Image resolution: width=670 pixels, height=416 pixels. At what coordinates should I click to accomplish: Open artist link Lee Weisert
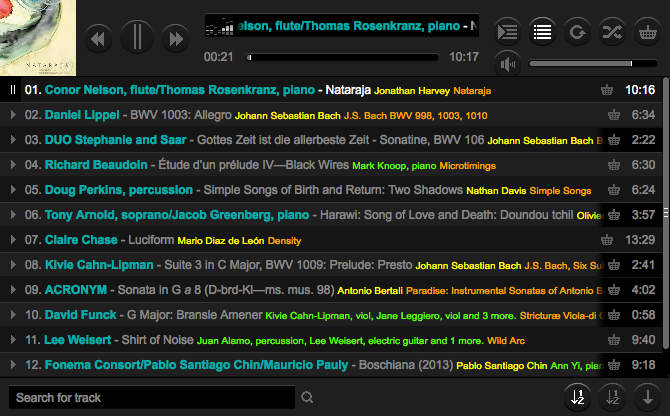point(78,340)
